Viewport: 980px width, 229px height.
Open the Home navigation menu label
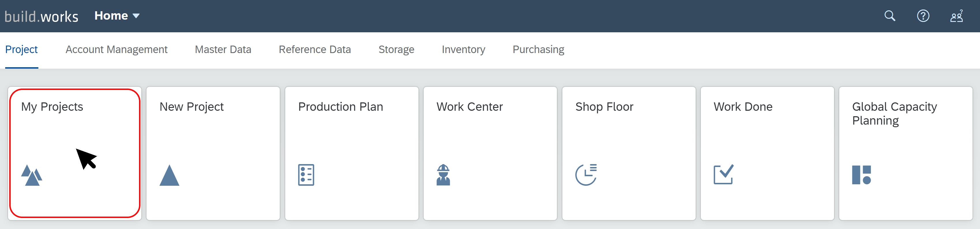pos(111,16)
